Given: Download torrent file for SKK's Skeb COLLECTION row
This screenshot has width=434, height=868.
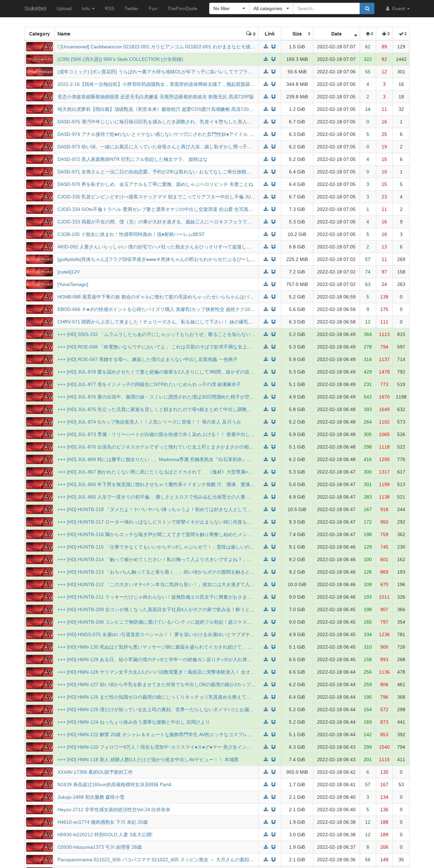Looking at the screenshot, I should point(266,59).
